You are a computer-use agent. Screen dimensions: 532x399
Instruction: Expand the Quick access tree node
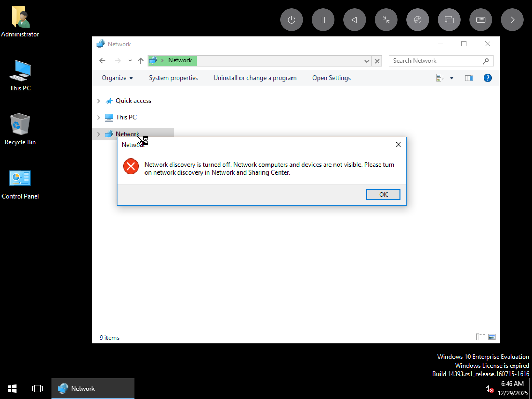[99, 101]
